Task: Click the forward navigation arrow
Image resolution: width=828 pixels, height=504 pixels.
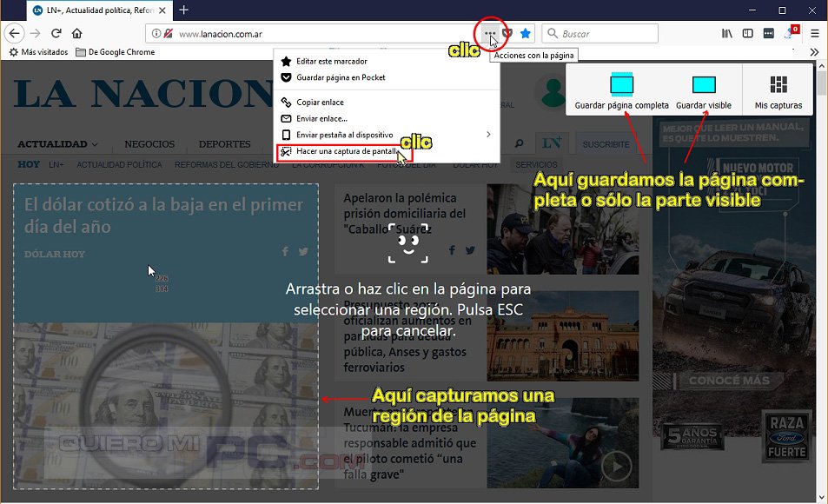Action: click(x=36, y=34)
